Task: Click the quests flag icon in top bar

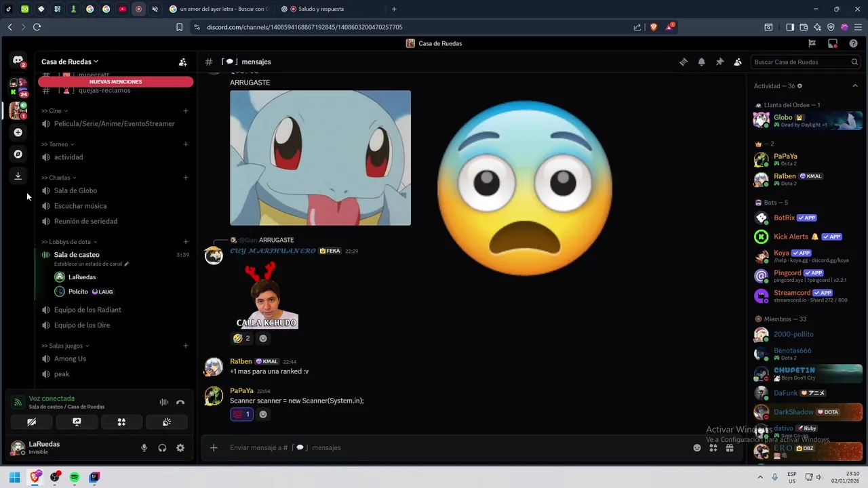Action: (x=812, y=43)
